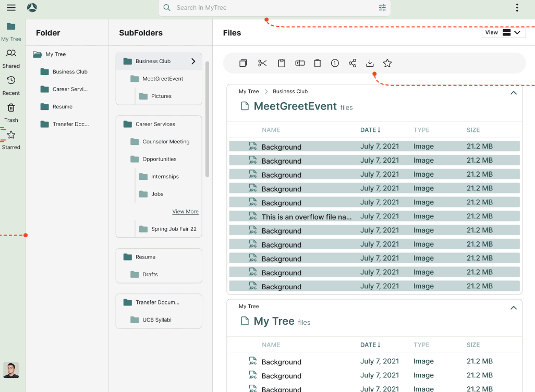Click the paste clipboard icon
The image size is (535, 392).
282,63
